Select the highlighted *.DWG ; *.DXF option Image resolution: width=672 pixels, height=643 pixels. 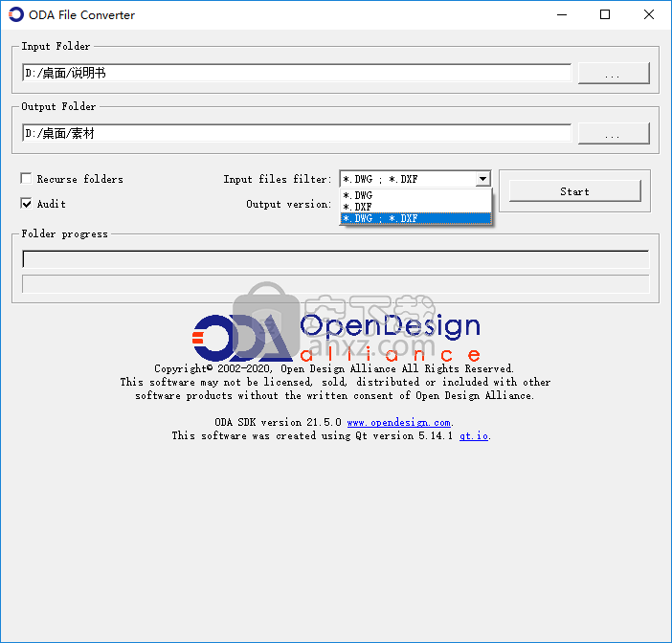point(415,218)
